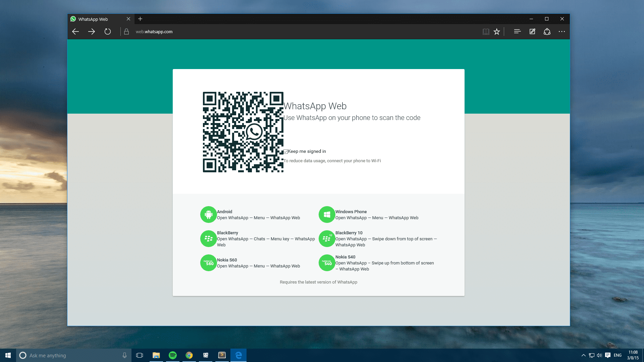
Task: Click the Edge browser back button
Action: click(x=75, y=32)
